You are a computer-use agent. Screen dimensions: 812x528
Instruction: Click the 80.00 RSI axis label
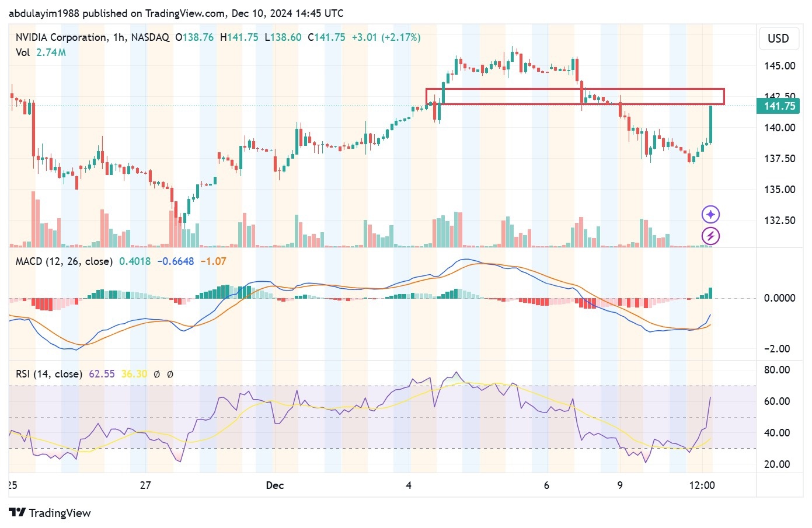pos(777,370)
